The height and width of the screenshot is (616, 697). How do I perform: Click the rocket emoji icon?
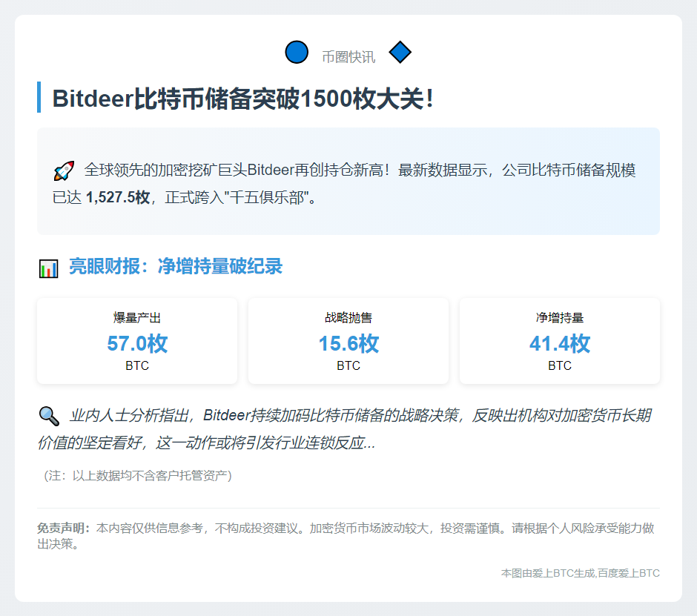click(64, 170)
